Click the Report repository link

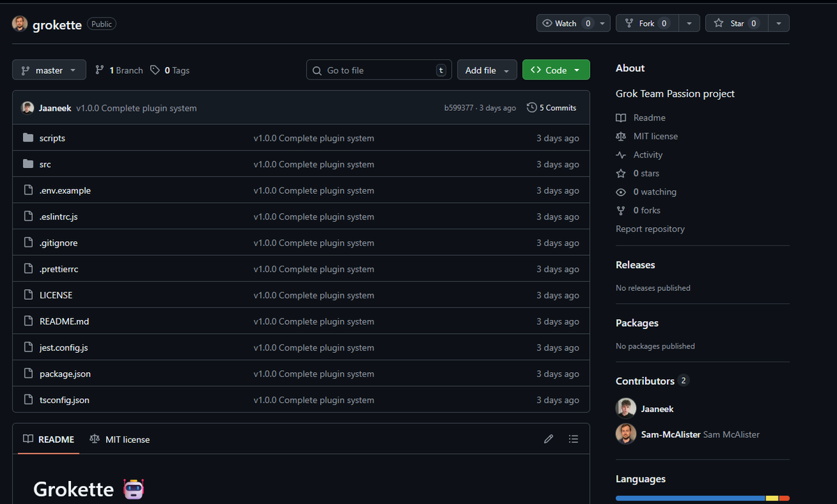click(650, 229)
